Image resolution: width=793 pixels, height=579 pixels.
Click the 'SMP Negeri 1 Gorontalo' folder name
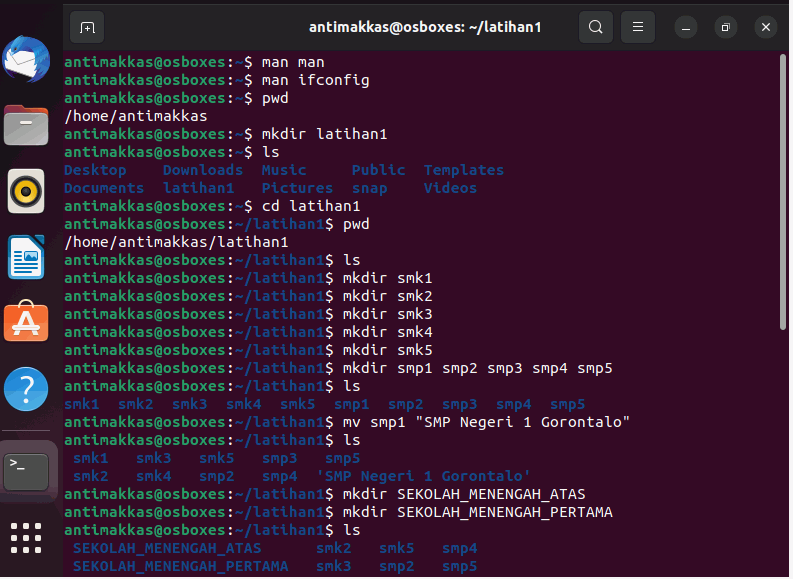[x=424, y=477]
